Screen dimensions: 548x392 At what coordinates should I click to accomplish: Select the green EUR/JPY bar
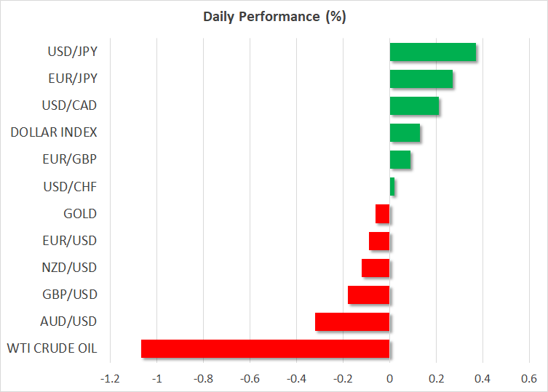click(421, 79)
